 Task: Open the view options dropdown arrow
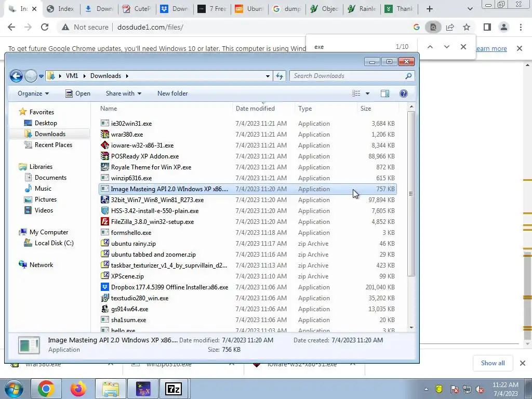(367, 94)
